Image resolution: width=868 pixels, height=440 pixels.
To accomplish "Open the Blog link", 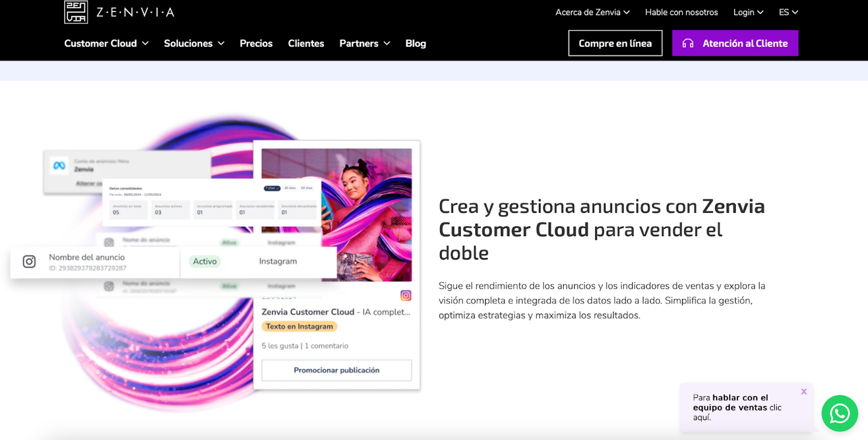I will 415,43.
